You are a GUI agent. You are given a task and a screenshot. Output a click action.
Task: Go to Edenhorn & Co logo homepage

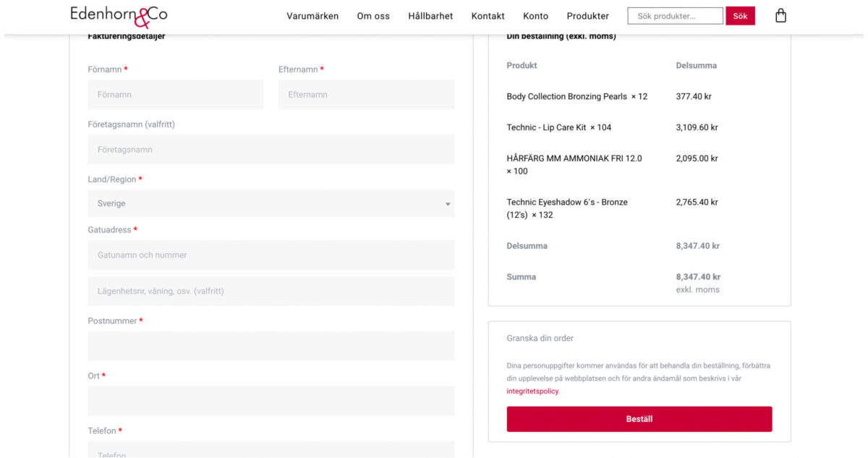pos(119,17)
